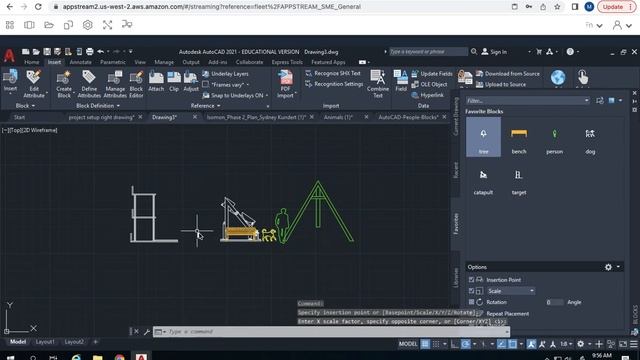The height and width of the screenshot is (360, 640).
Task: Switch to the Annotate ribbon tab
Action: click(80, 62)
